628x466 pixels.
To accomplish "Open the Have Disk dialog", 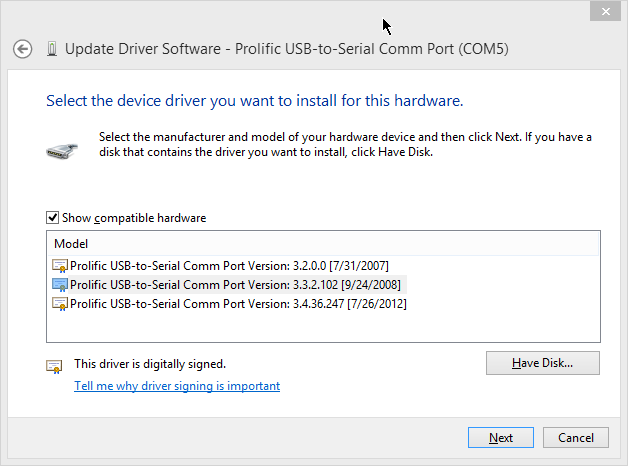I will (x=542, y=362).
